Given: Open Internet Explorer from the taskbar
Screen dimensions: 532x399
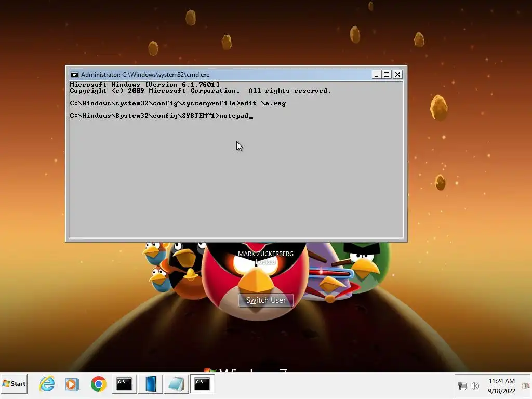Looking at the screenshot, I should [47, 384].
